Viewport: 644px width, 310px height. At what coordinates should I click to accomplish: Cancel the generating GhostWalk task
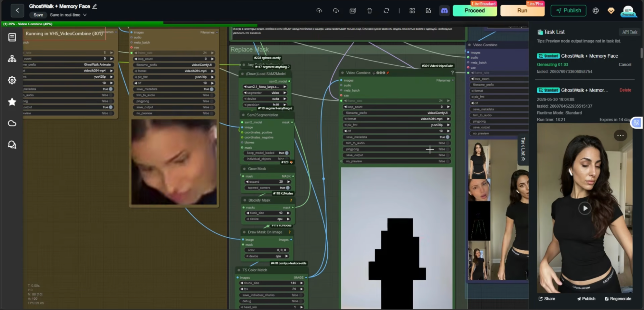pyautogui.click(x=625, y=65)
